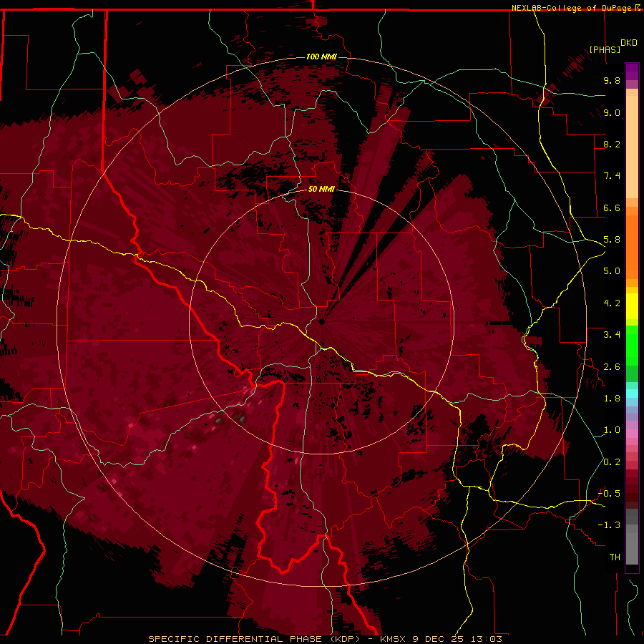This screenshot has width=644, height=644.
Task: Click the 5.0 value on color scale
Action: 612,271
